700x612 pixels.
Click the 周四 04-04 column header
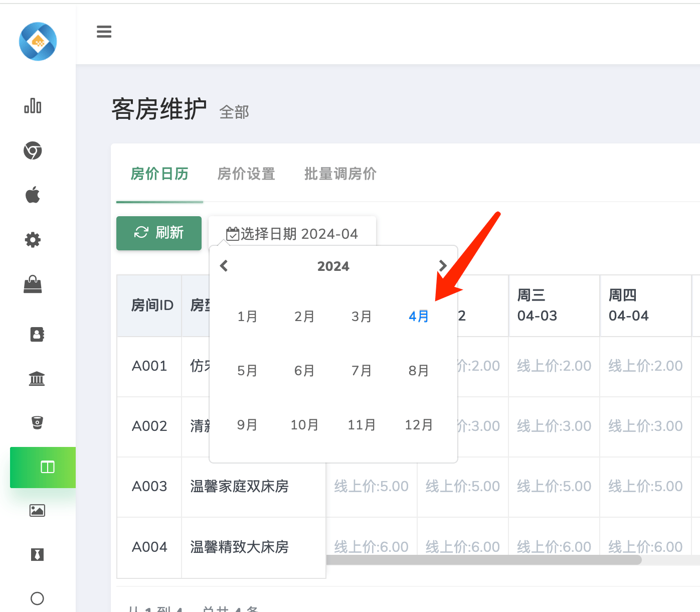645,305
